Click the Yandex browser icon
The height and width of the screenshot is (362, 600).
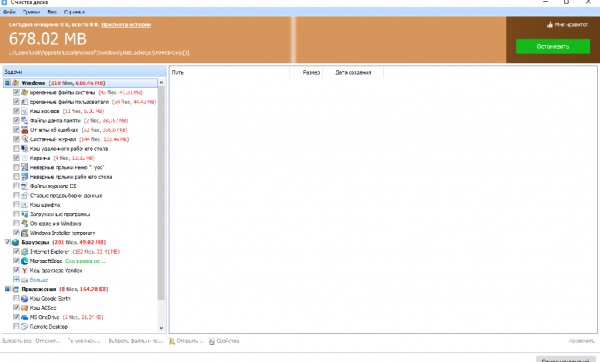(25, 271)
